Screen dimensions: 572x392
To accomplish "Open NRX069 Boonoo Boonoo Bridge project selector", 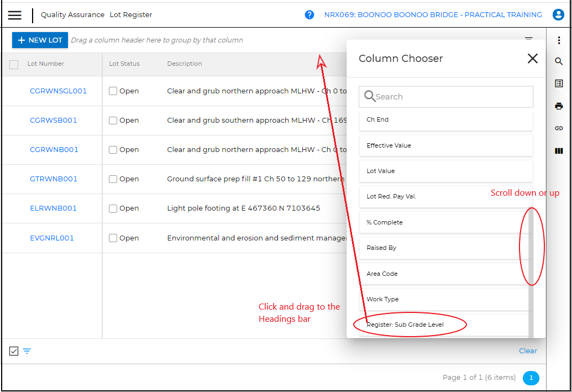I will (x=433, y=15).
